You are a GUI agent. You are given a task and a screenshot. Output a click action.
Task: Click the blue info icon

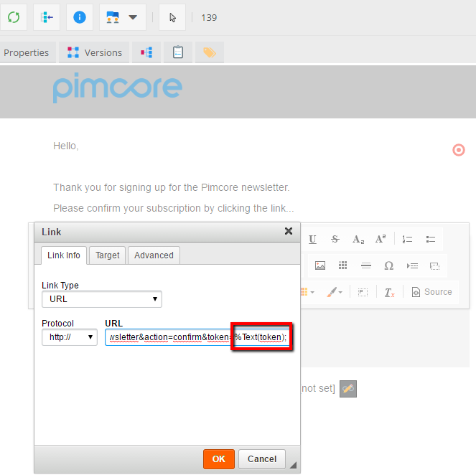point(80,17)
